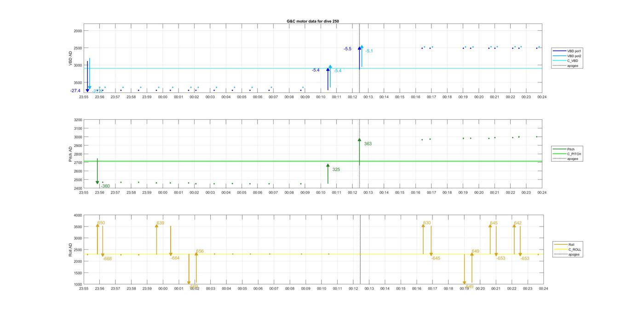The height and width of the screenshot is (319, 644).
Task: Click the dark blue '-5.4' data label
Action: 316,70
